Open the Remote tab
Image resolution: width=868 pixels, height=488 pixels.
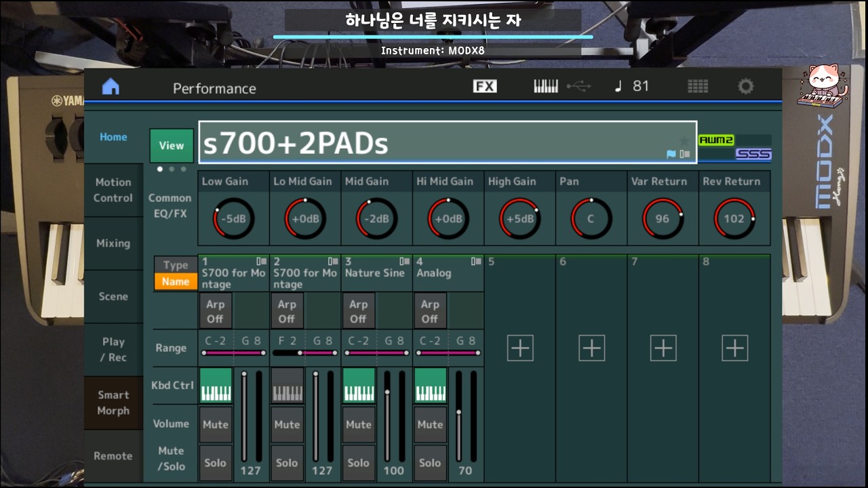click(113, 456)
